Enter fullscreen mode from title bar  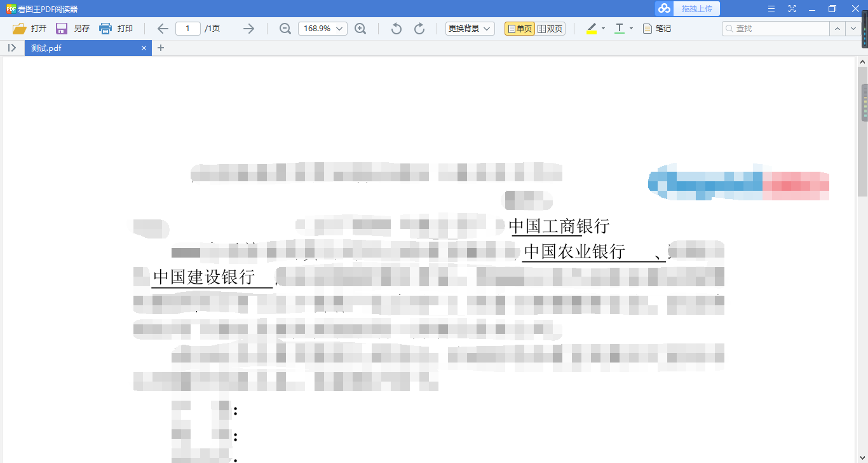[792, 8]
